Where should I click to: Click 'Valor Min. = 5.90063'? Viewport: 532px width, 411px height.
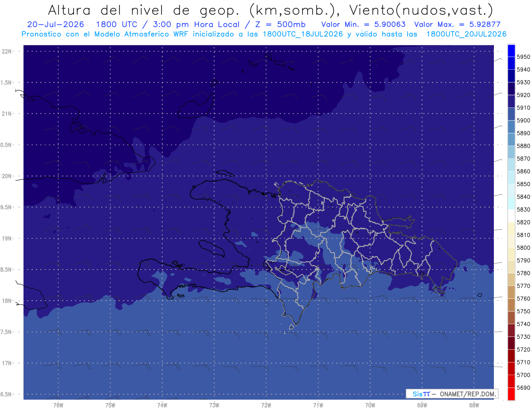coord(363,24)
